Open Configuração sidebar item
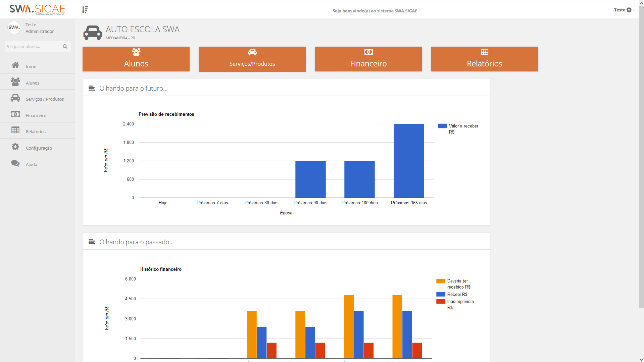The image size is (644, 362). [x=38, y=147]
